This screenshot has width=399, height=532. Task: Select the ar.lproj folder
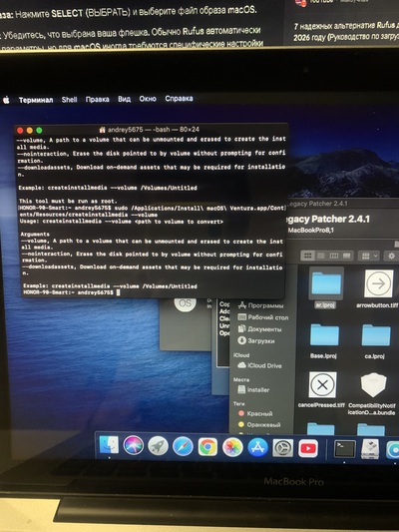tap(326, 287)
